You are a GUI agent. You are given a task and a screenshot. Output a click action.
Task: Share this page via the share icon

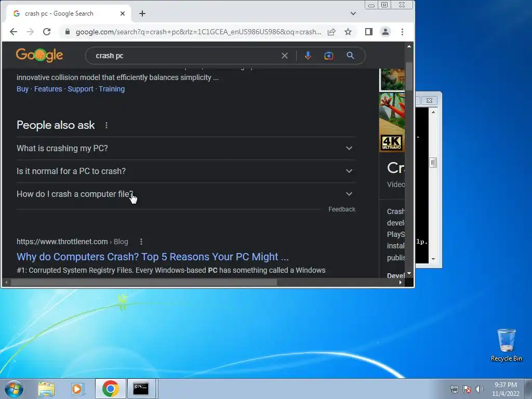pyautogui.click(x=331, y=32)
